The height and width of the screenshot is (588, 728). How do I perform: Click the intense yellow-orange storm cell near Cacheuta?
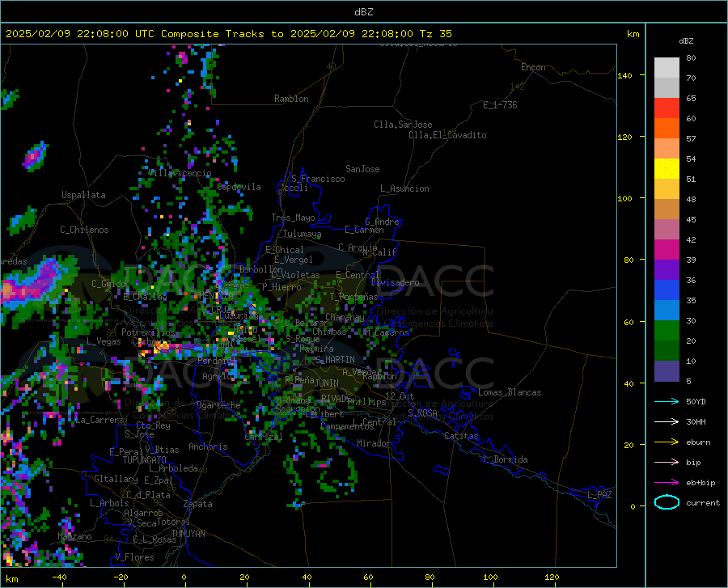click(160, 346)
